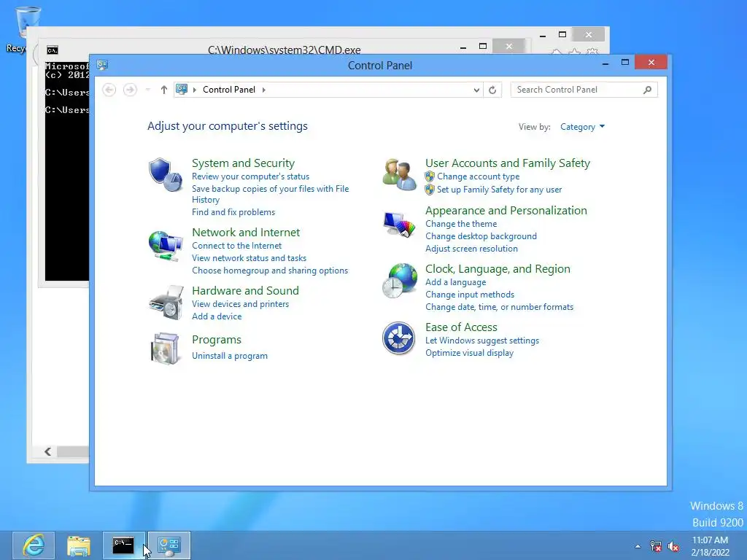
Task: Open Appearance and Personalization monitor icon
Action: [x=399, y=225]
